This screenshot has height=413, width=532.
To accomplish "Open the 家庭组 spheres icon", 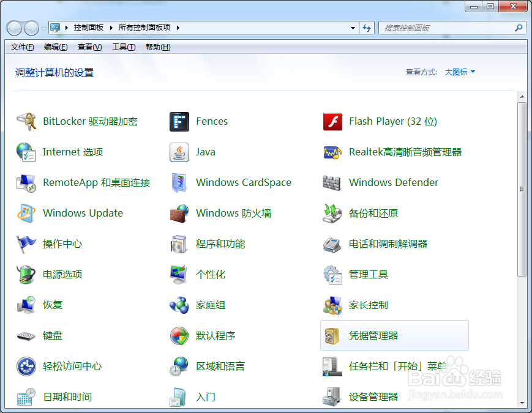I will click(179, 305).
